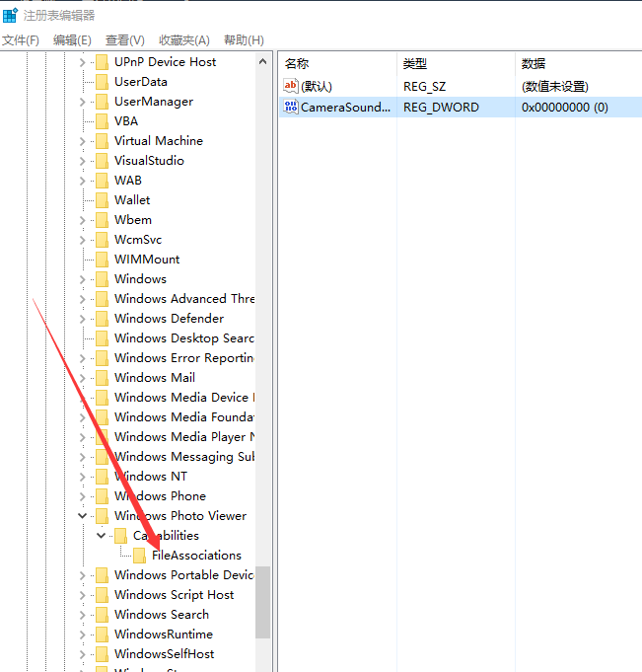642x672 pixels.
Task: Open the 查看(V) menu
Action: (x=124, y=40)
